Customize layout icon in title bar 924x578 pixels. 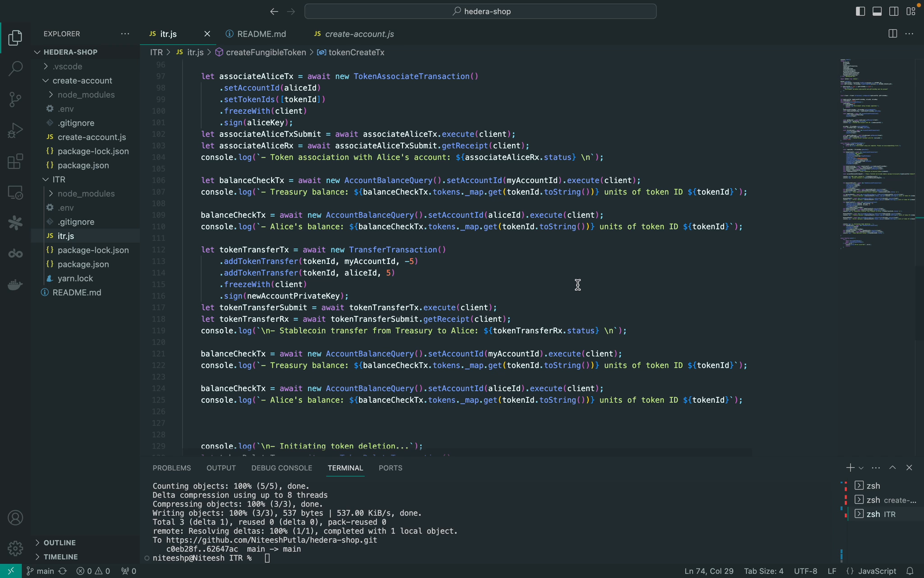pos(911,11)
